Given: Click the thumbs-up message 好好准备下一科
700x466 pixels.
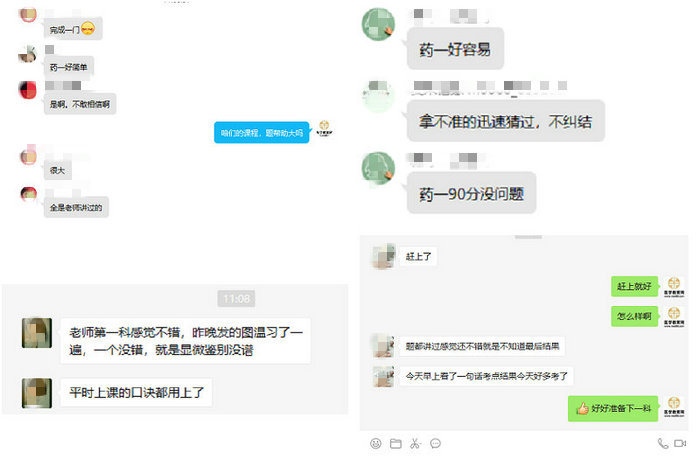Looking at the screenshot, I should [x=613, y=408].
